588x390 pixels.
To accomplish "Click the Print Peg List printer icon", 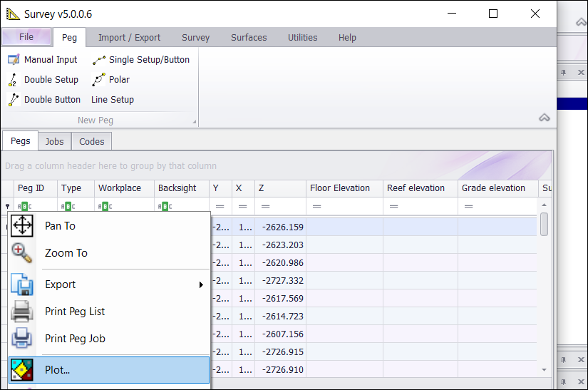I will pos(22,312).
